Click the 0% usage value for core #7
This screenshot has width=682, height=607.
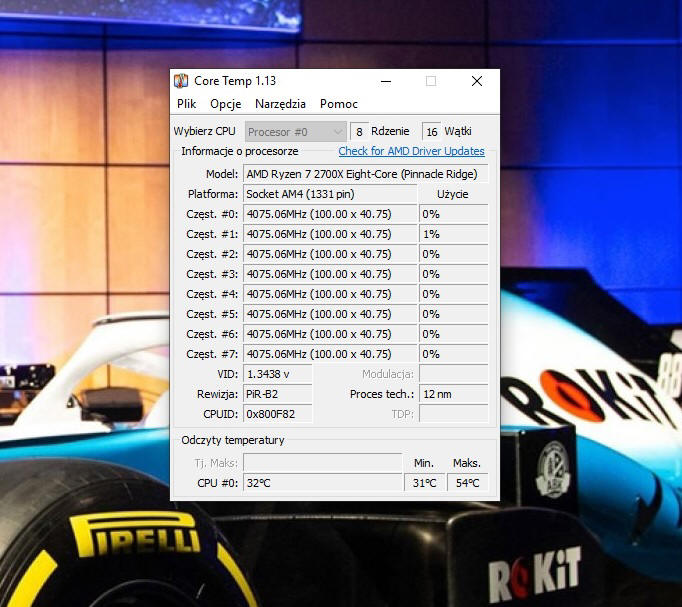coord(453,354)
